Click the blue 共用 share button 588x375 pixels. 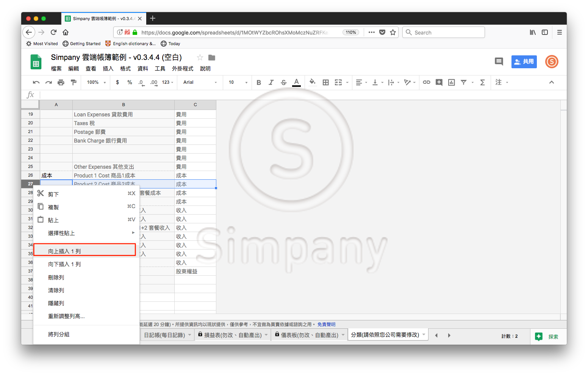coord(524,61)
